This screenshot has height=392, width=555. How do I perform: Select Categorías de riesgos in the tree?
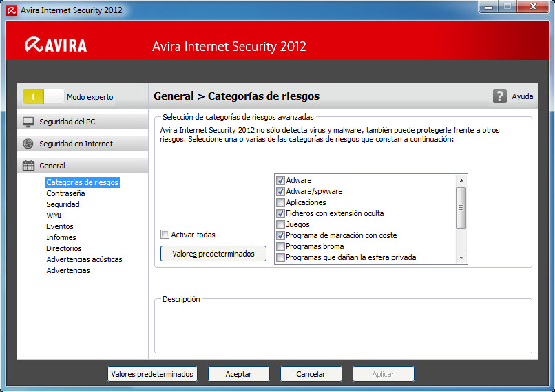pos(83,182)
